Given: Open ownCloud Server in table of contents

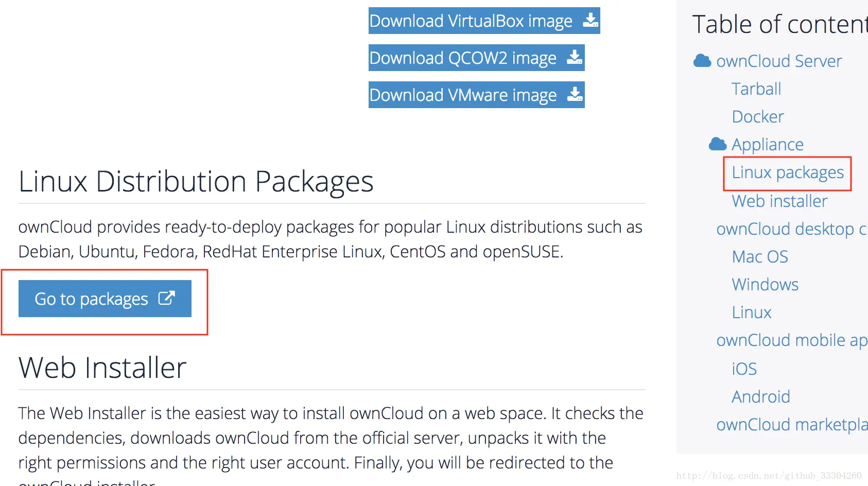Looking at the screenshot, I should [779, 61].
